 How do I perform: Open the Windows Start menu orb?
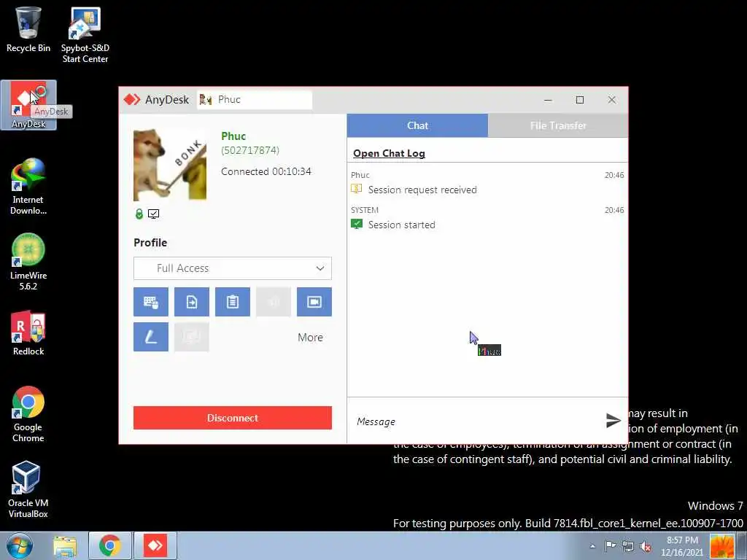tap(19, 545)
